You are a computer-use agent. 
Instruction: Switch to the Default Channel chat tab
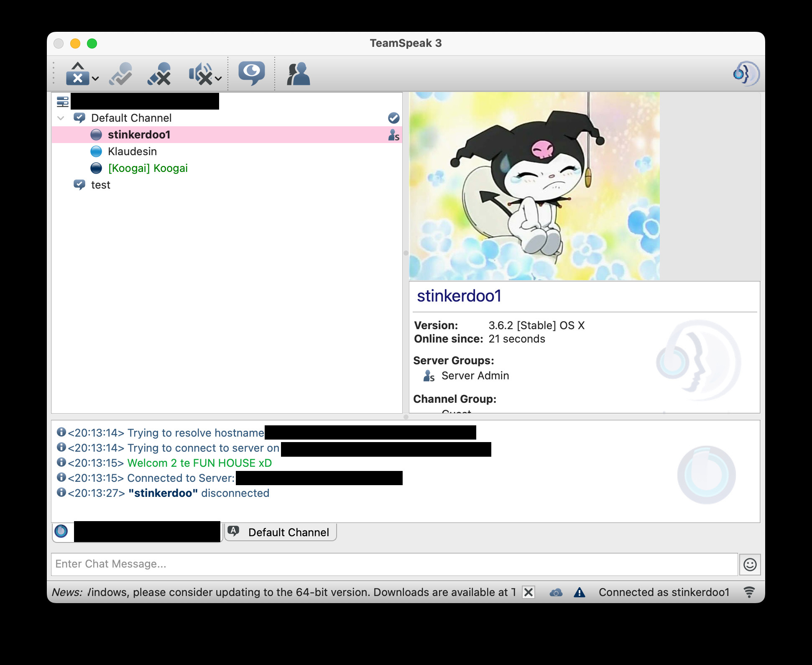[281, 532]
